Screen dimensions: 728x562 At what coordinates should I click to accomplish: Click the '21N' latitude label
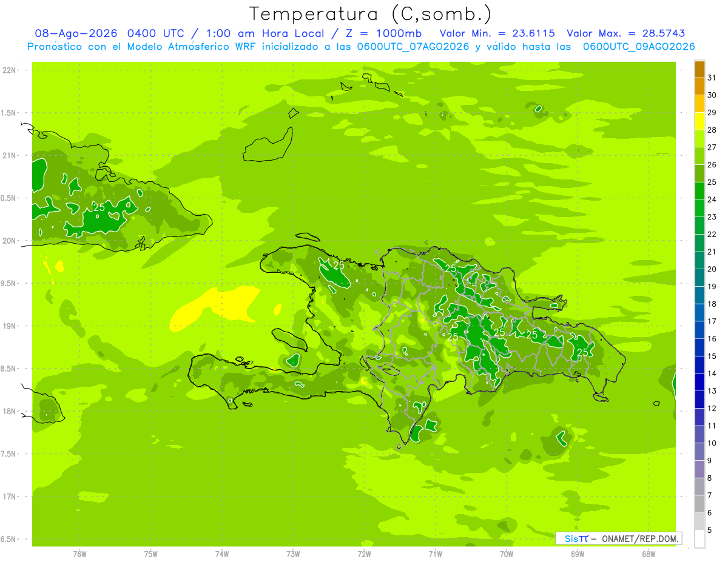tap(9, 156)
